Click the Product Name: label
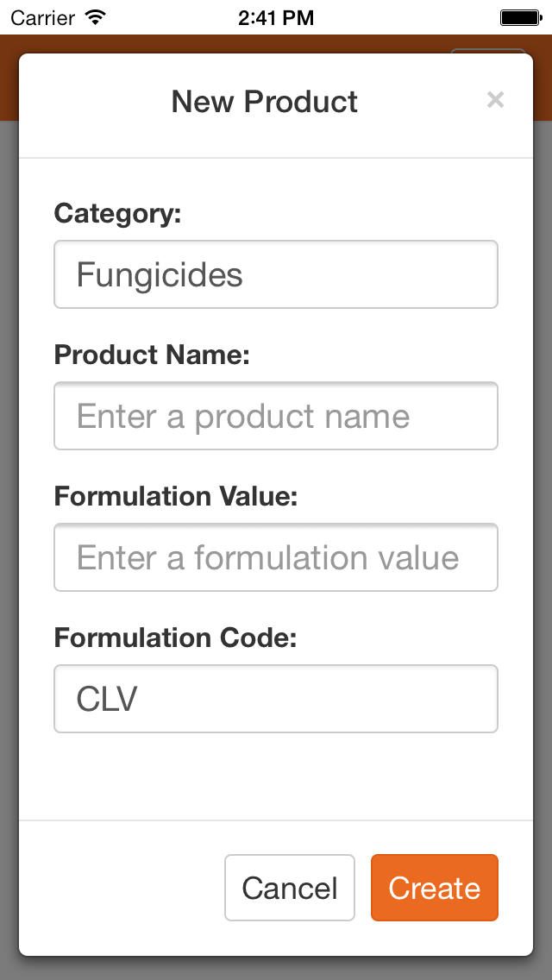Screen dimensions: 552x980 point(152,355)
